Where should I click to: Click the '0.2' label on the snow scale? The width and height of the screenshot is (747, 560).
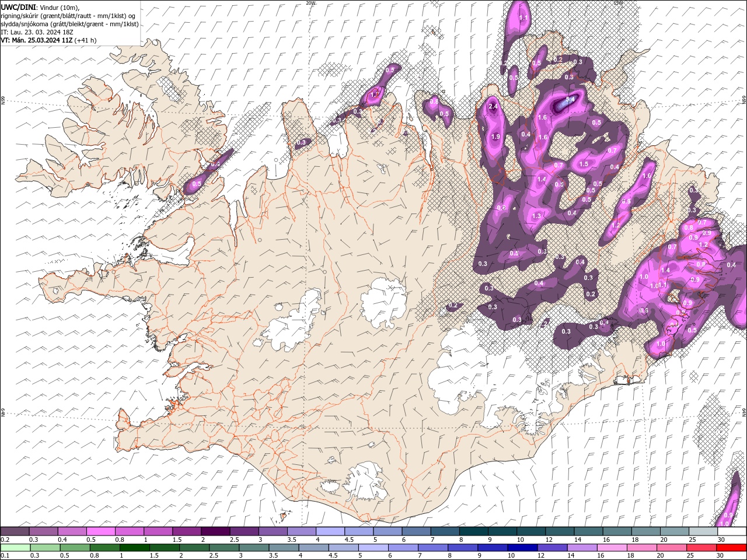[x=5, y=540]
